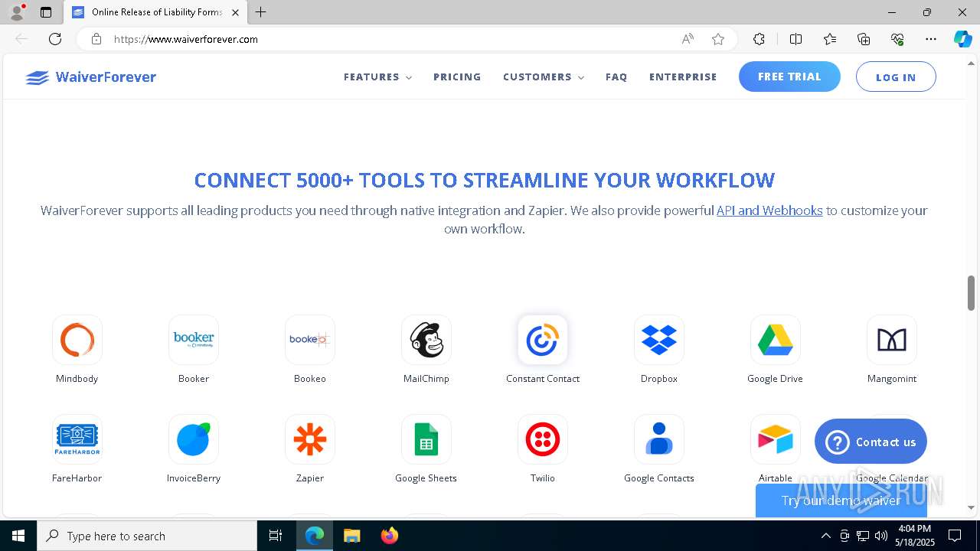Go to the FAQ page
Image resolution: width=980 pixels, height=551 pixels.
(x=616, y=77)
